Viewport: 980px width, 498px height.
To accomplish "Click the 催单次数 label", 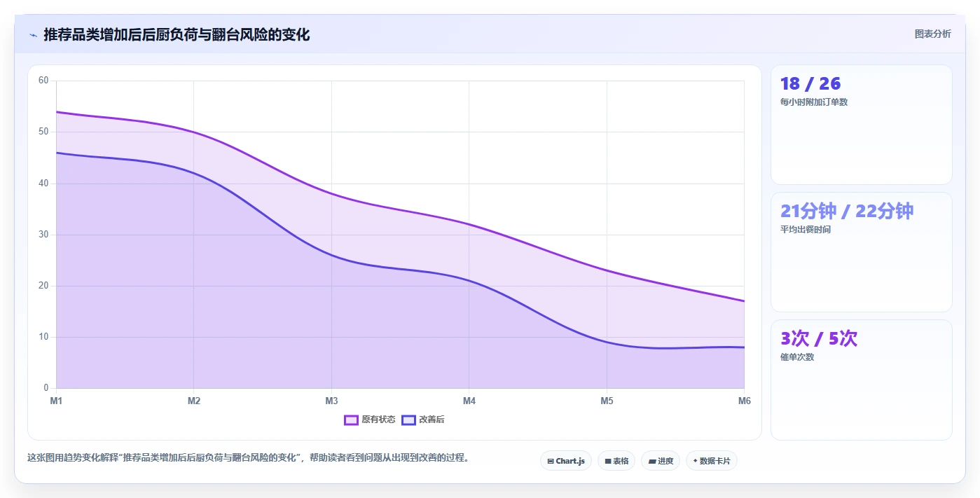I will click(x=797, y=357).
